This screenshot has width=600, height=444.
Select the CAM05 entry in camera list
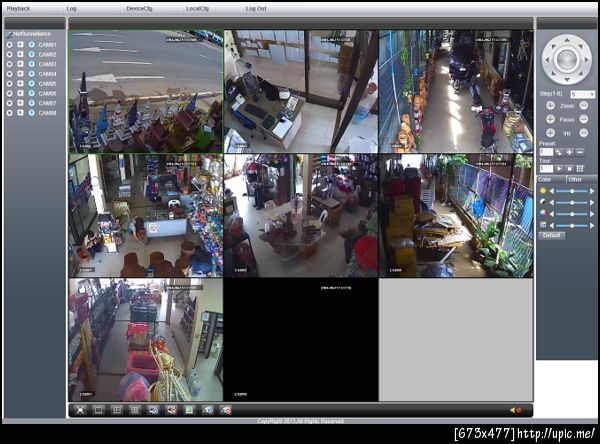[x=47, y=84]
